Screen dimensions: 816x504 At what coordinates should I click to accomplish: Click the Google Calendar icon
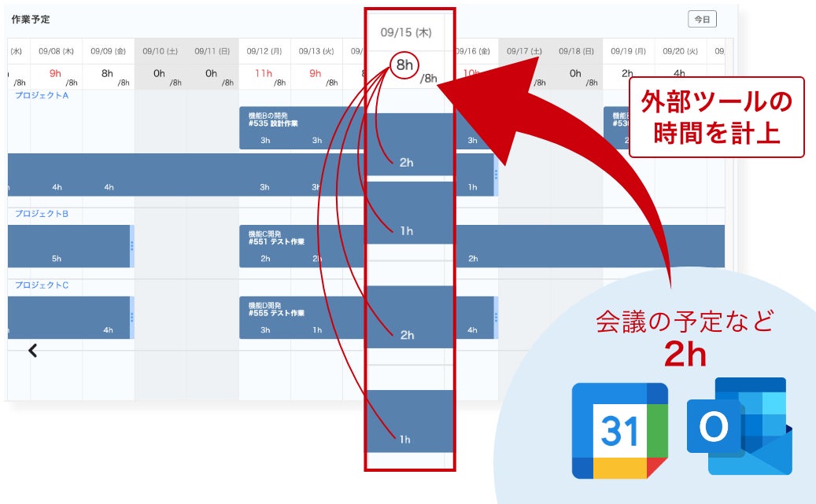[x=619, y=431]
